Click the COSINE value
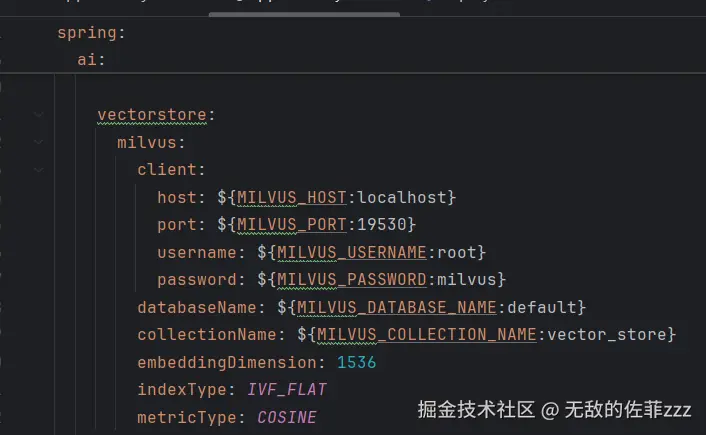Image resolution: width=706 pixels, height=435 pixels. pyautogui.click(x=287, y=417)
